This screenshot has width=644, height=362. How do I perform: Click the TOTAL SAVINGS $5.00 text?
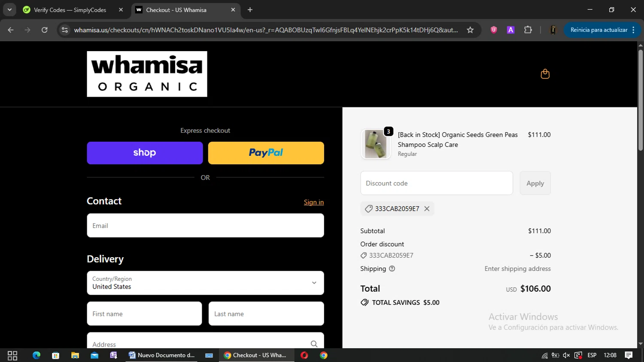tap(406, 303)
